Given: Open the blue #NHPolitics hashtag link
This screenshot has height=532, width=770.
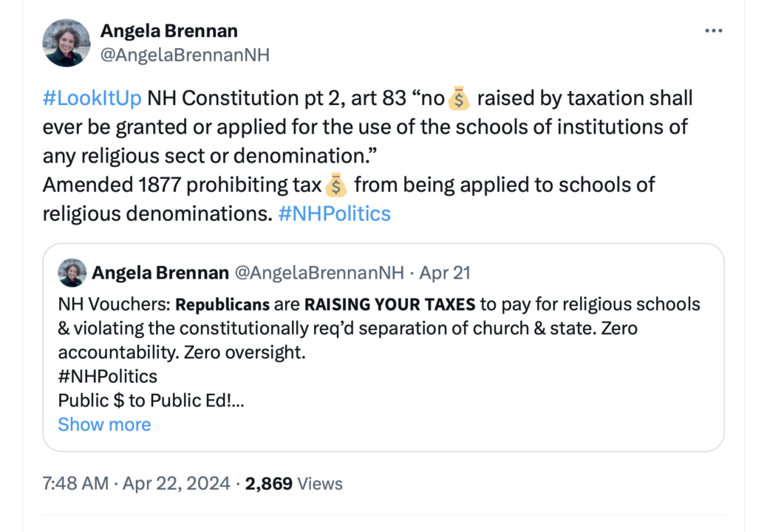Looking at the screenshot, I should 334,214.
